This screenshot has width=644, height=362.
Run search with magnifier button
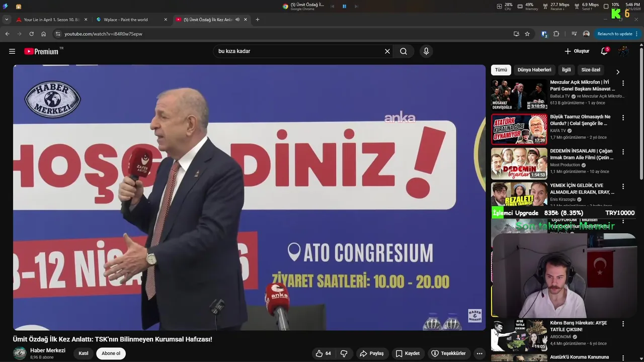(x=404, y=51)
